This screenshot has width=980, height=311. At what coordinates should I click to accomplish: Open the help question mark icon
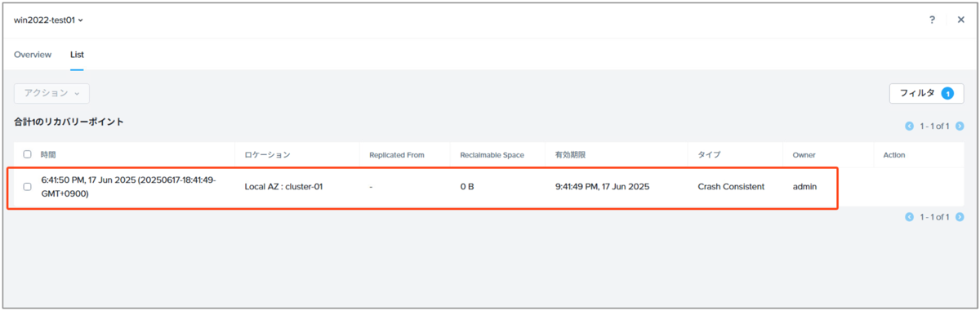(x=932, y=20)
